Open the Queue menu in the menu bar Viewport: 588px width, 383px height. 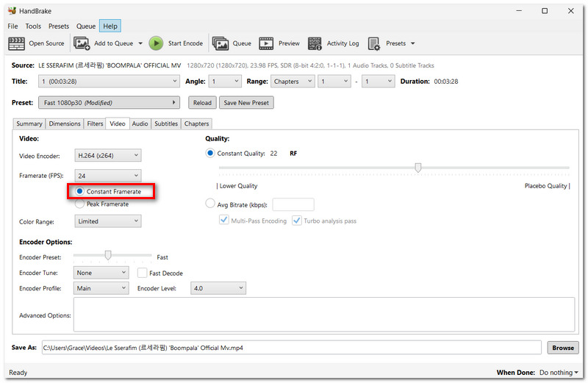pyautogui.click(x=86, y=26)
